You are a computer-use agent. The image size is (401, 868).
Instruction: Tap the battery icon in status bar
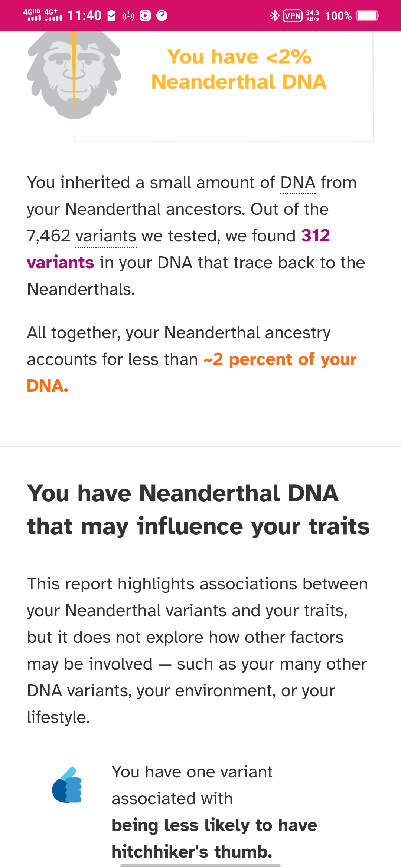pyautogui.click(x=367, y=16)
